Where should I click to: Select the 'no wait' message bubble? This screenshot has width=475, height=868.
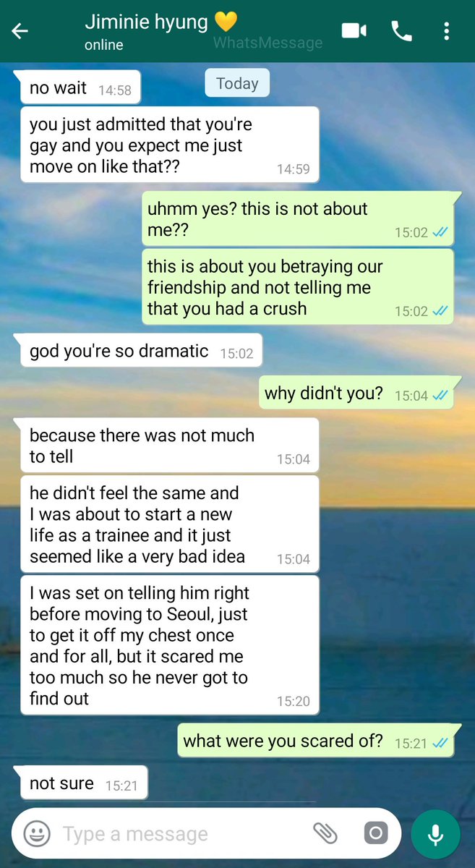(x=78, y=88)
